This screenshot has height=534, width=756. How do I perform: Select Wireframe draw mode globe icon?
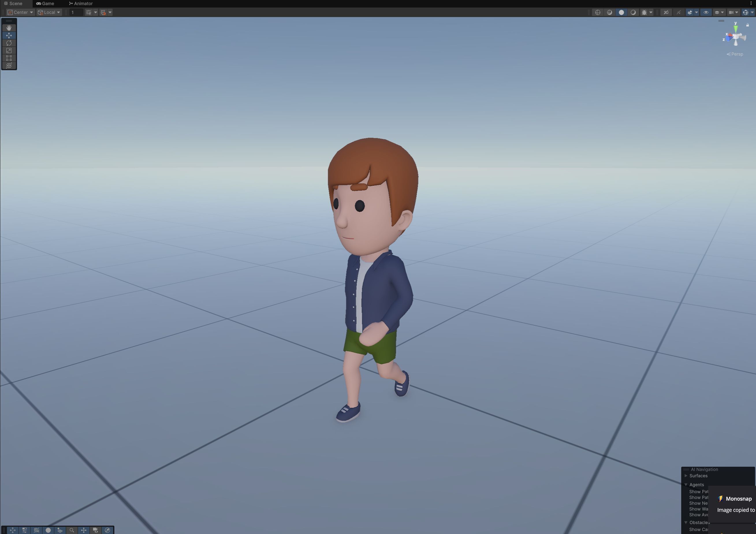pos(598,12)
